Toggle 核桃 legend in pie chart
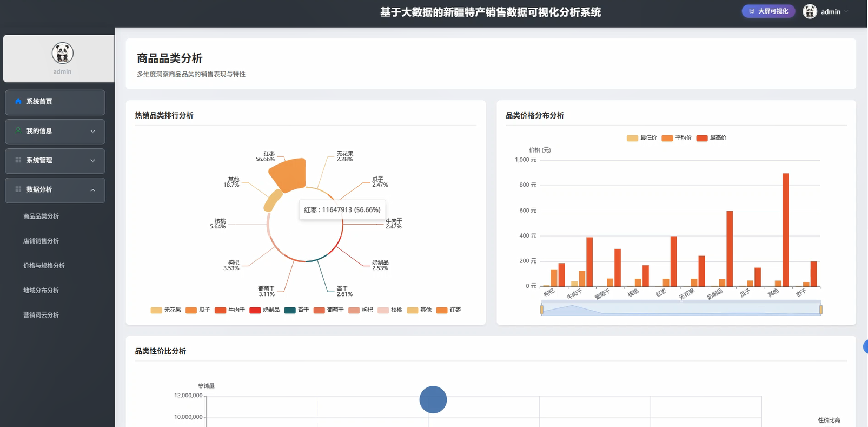This screenshot has width=868, height=427. 390,310
